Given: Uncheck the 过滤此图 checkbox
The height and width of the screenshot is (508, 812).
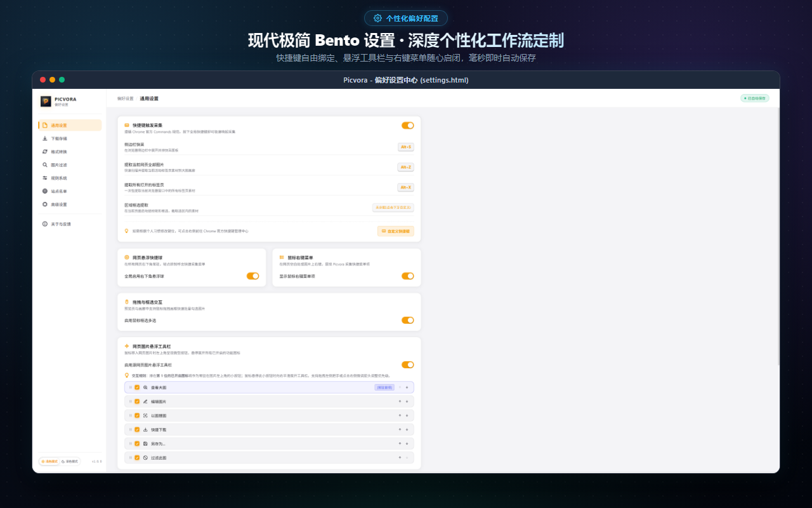Looking at the screenshot, I should [x=137, y=457].
